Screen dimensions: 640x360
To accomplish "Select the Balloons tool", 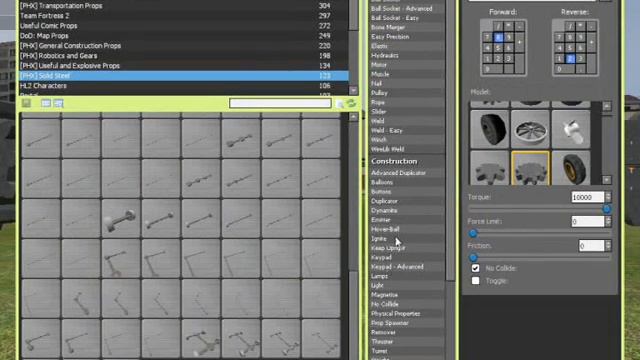I will pyautogui.click(x=407, y=182).
